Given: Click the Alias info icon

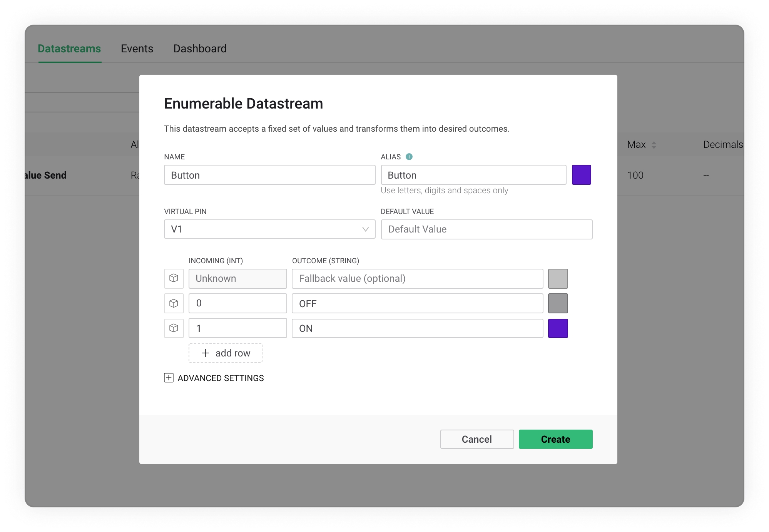Looking at the screenshot, I should [x=409, y=157].
